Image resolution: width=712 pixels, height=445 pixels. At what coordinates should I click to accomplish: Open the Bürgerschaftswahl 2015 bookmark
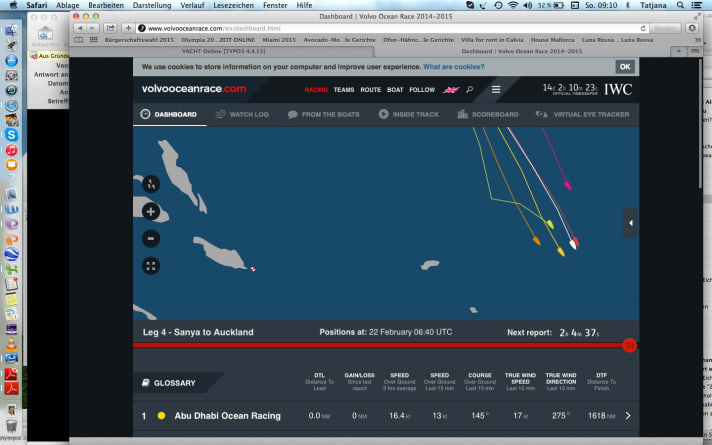click(x=139, y=40)
